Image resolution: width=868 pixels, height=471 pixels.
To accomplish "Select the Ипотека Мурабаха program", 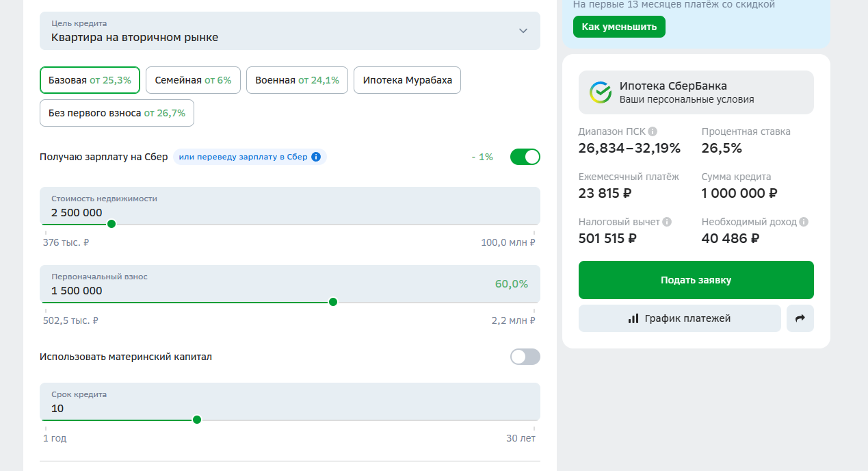I will (408, 80).
